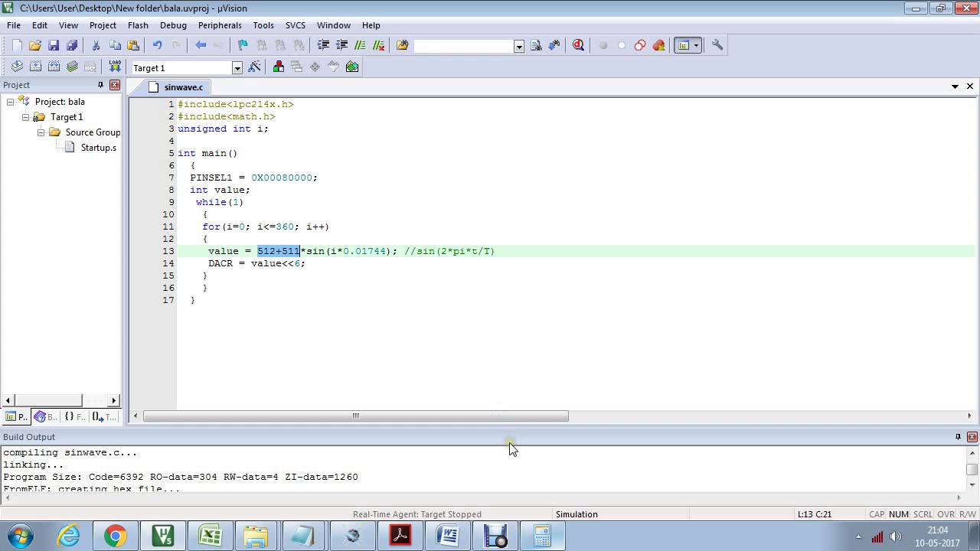The height and width of the screenshot is (551, 980).
Task: Save the current file
Action: (x=54, y=45)
